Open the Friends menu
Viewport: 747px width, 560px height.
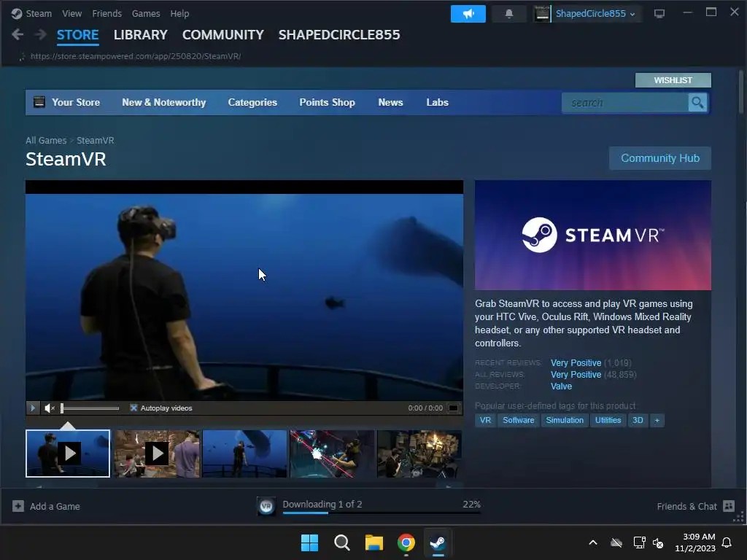107,13
